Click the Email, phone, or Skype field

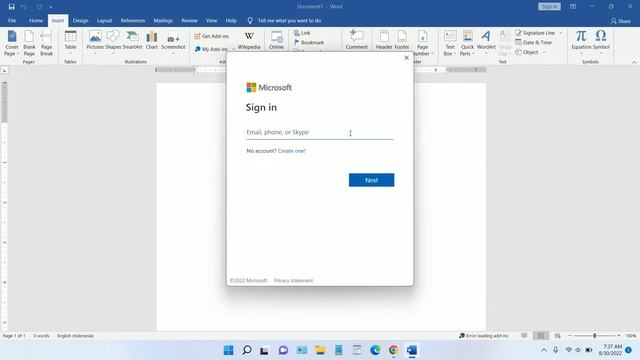click(320, 132)
